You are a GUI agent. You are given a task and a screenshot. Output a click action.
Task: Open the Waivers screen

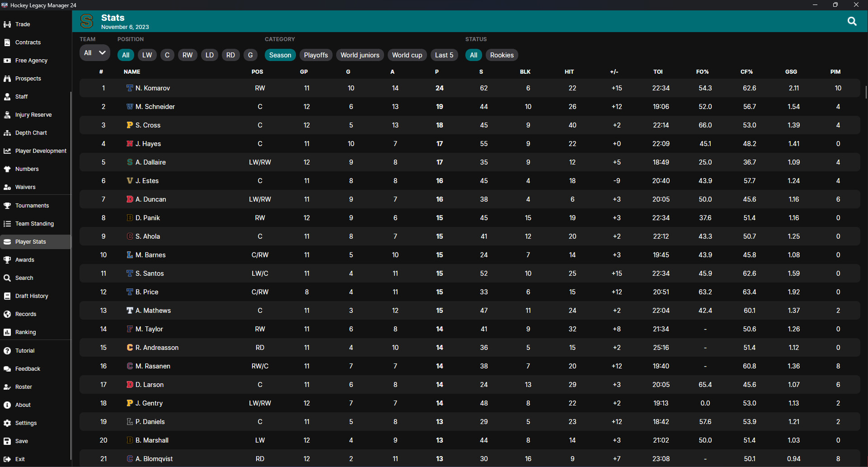tap(25, 187)
